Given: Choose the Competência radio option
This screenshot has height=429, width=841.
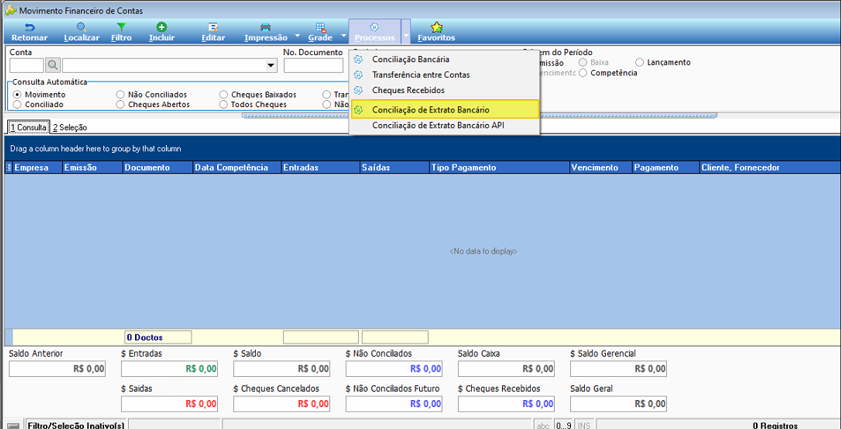Looking at the screenshot, I should pyautogui.click(x=583, y=73).
